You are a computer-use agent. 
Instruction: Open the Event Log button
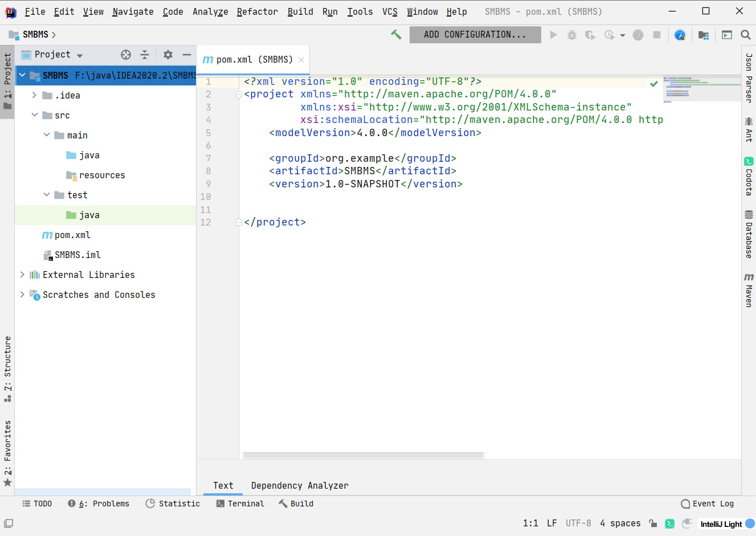708,504
